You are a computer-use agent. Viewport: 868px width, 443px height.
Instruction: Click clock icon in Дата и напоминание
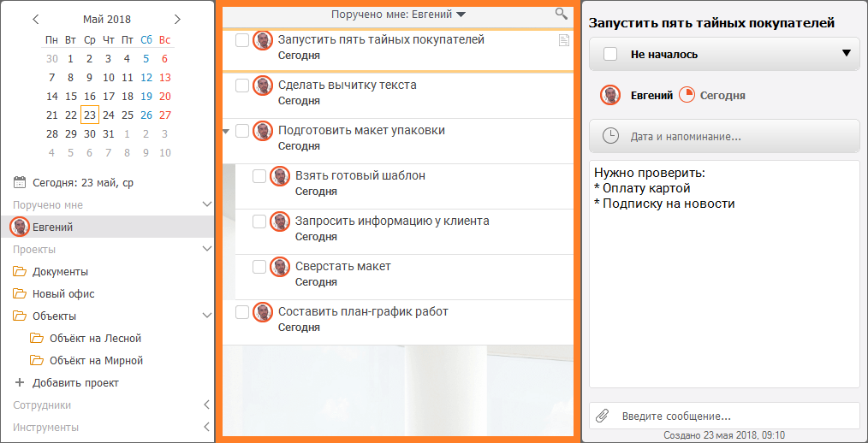tap(610, 136)
